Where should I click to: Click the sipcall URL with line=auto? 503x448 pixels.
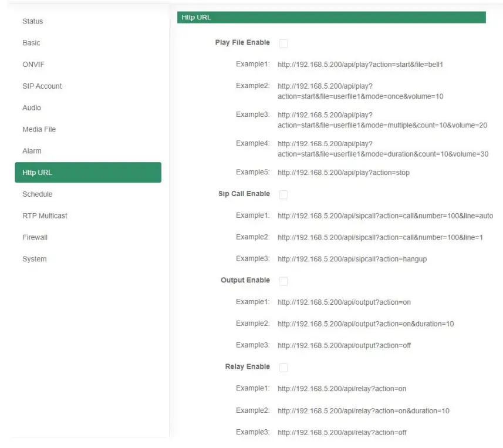coord(385,215)
